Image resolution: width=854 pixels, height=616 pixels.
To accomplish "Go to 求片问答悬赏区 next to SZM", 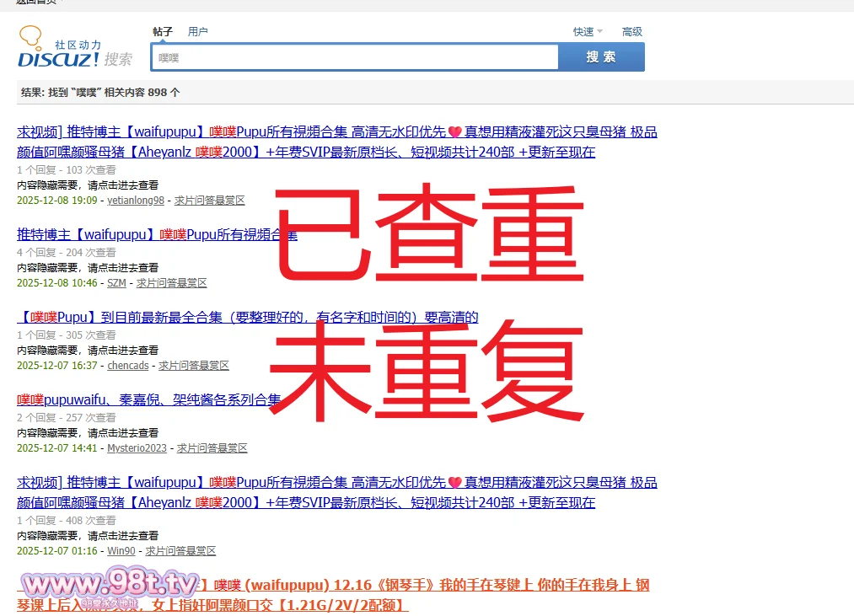I will tap(172, 283).
